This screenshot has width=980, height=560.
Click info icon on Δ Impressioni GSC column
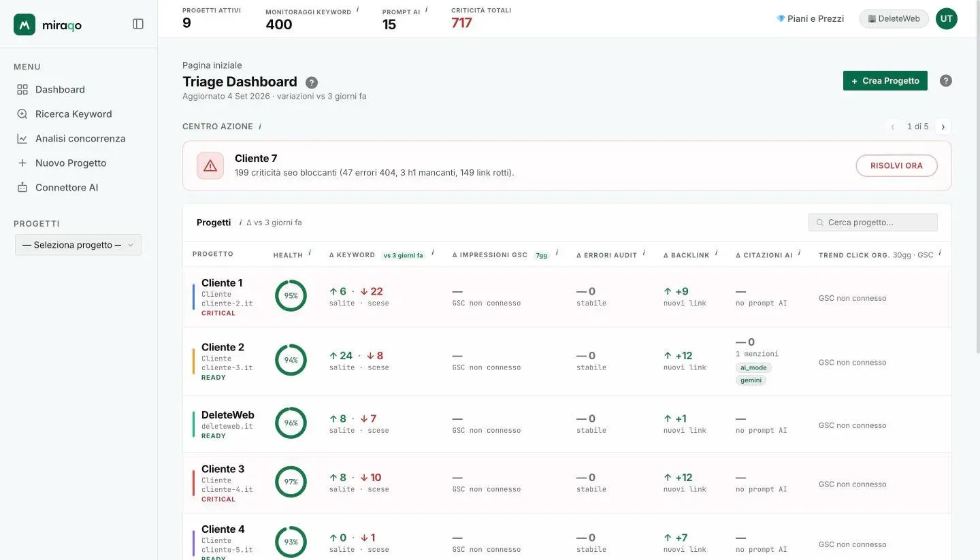[x=557, y=253]
